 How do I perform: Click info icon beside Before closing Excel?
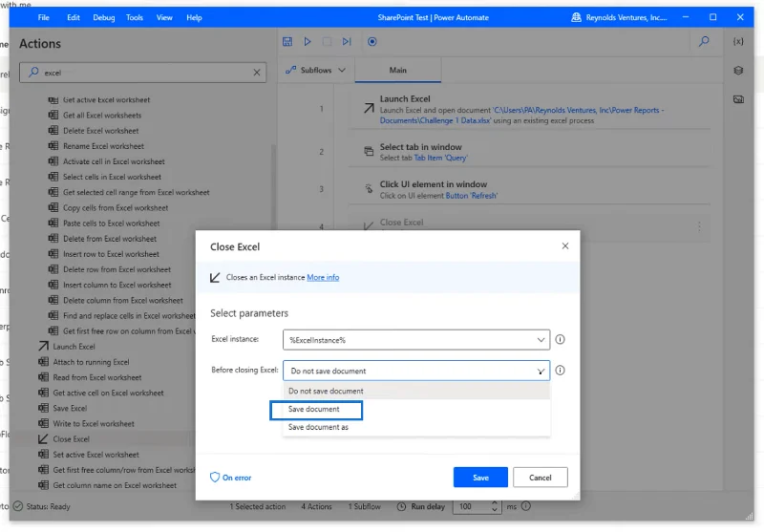pyautogui.click(x=561, y=371)
